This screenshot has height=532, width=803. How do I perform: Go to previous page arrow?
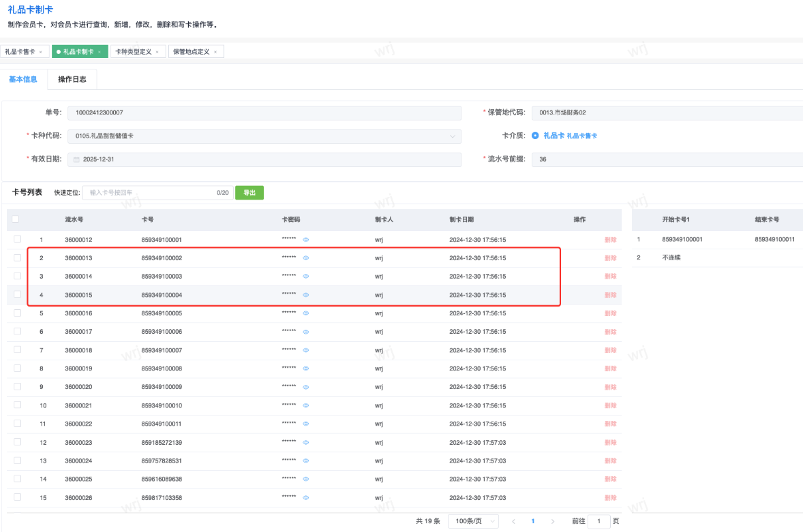tap(513, 521)
